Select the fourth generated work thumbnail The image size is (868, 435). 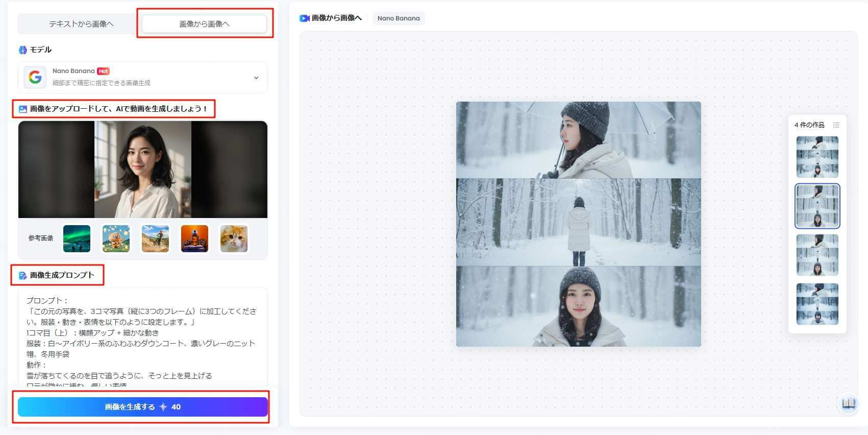coord(817,304)
